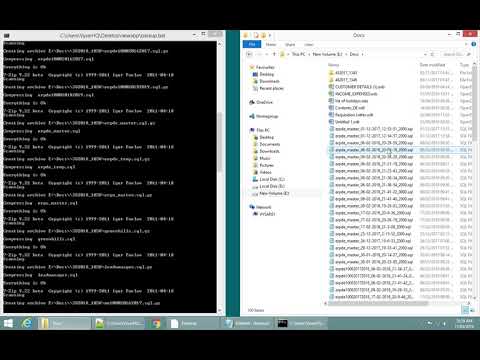Image resolution: width=480 pixels, height=360 pixels.
Task: Click This PC in the address breadcrumb
Action: [298, 54]
